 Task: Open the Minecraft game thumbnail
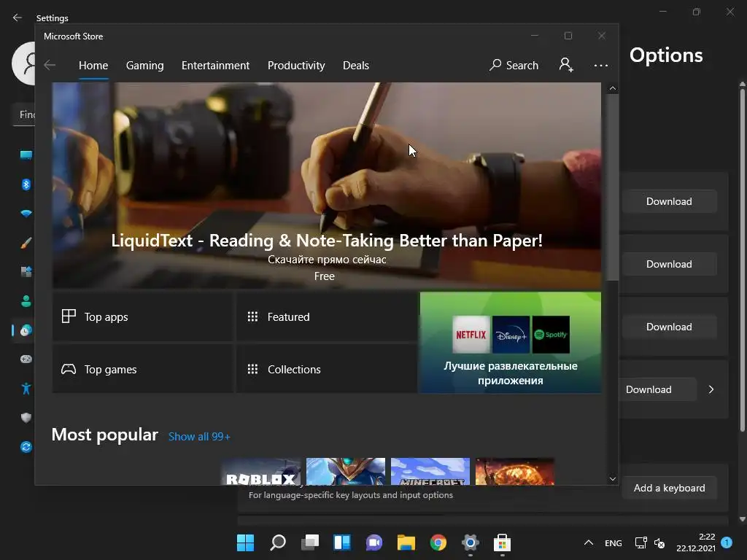tap(430, 472)
